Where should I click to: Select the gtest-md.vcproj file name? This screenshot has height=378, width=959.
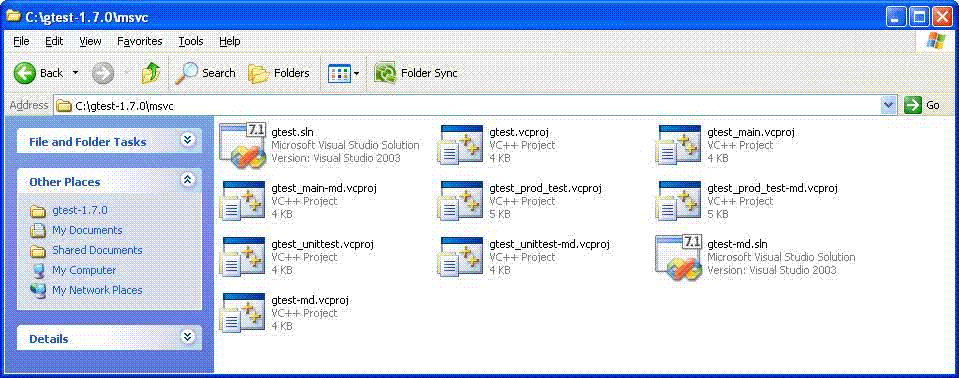point(310,300)
